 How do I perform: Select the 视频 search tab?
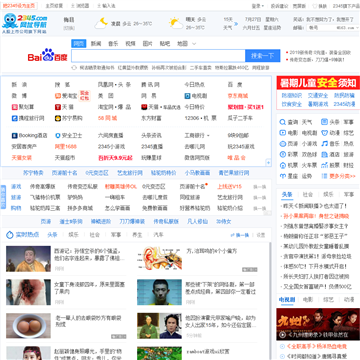[x=130, y=44]
